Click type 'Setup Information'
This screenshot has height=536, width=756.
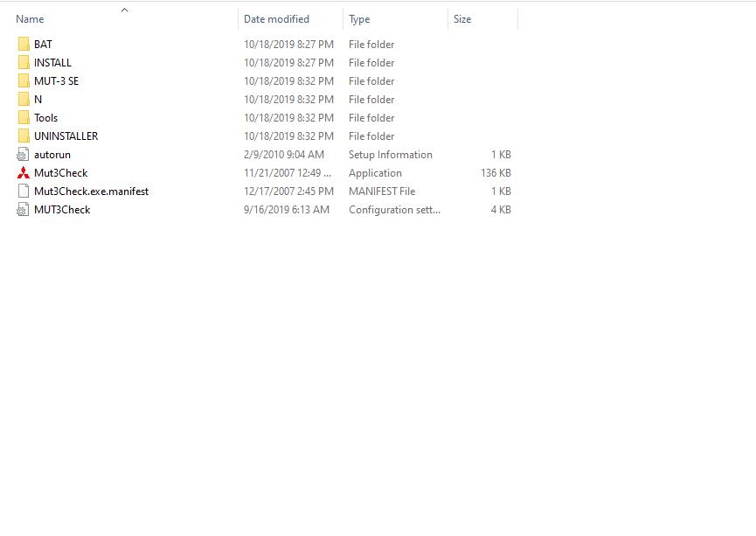tap(391, 155)
